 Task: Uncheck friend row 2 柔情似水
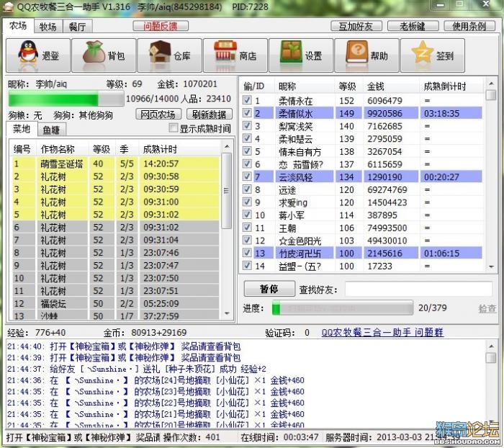247,113
